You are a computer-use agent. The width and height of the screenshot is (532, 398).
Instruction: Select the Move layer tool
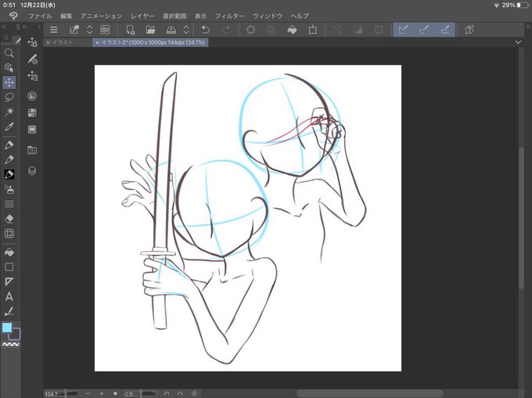[x=9, y=82]
